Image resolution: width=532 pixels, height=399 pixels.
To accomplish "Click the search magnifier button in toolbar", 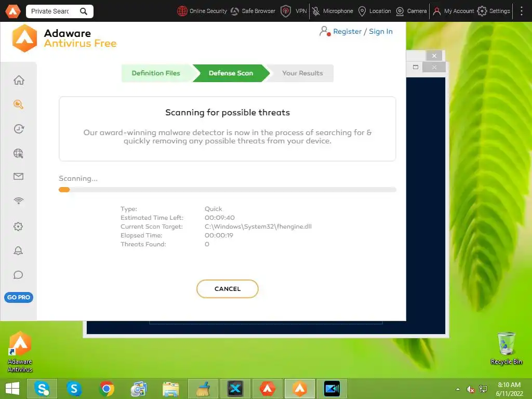I will [x=84, y=11].
